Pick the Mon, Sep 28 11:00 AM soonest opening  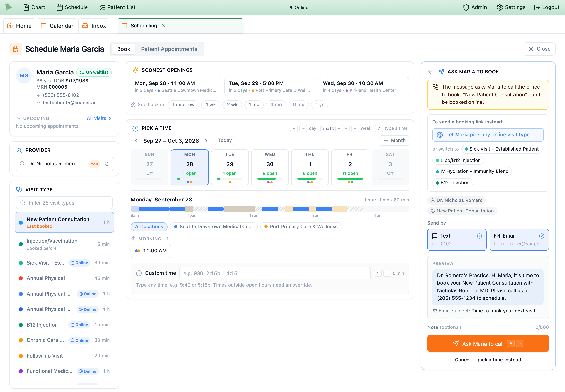click(176, 86)
